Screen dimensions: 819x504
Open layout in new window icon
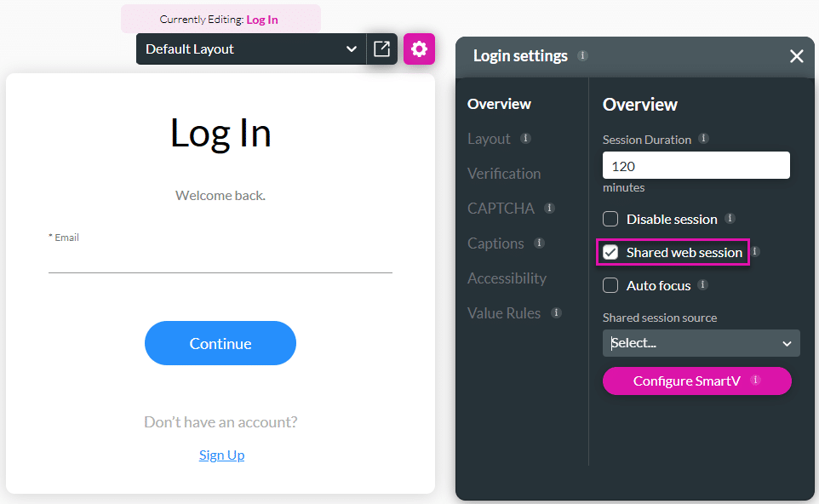pyautogui.click(x=381, y=49)
